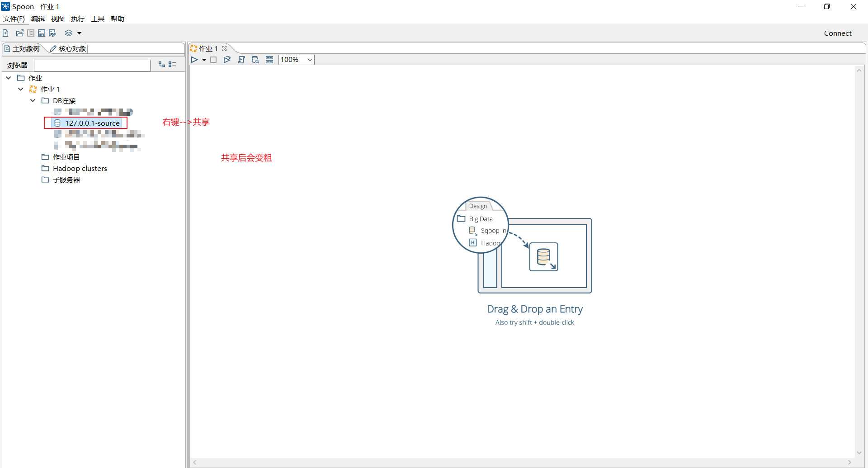
Task: Click the Connect button
Action: click(x=838, y=33)
